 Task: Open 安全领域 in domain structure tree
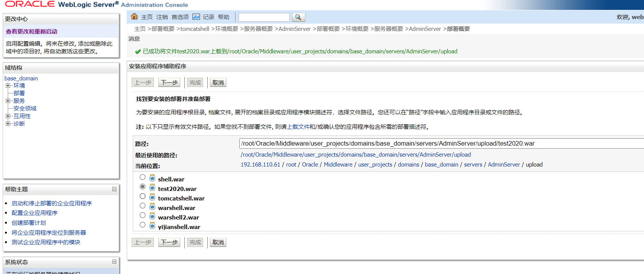[x=25, y=109]
